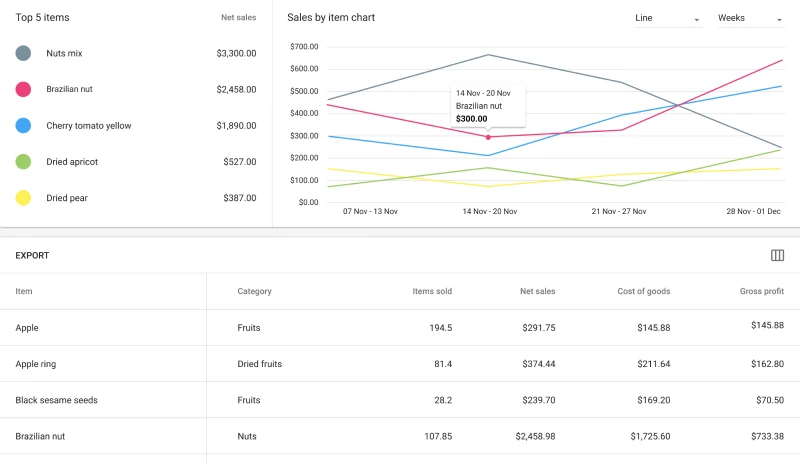Sort table by Category column header
Image resolution: width=800 pixels, height=464 pixels.
point(254,291)
